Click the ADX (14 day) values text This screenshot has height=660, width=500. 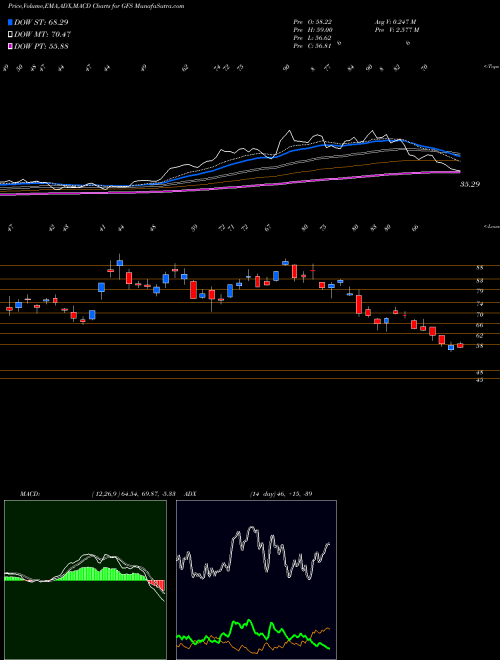(x=281, y=494)
